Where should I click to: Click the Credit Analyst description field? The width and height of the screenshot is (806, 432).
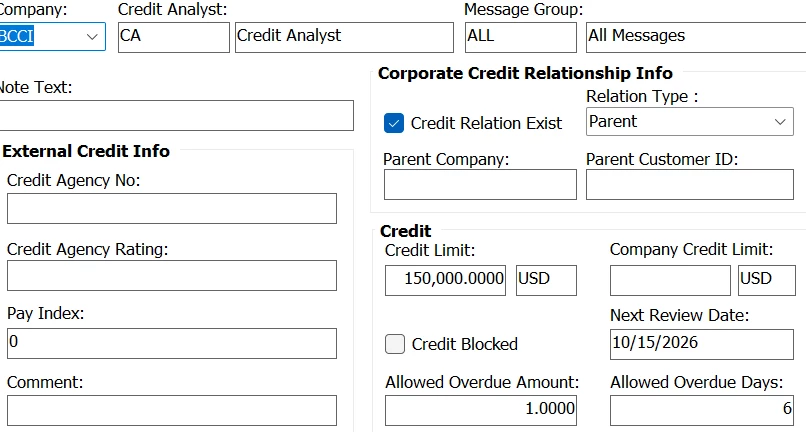point(343,36)
